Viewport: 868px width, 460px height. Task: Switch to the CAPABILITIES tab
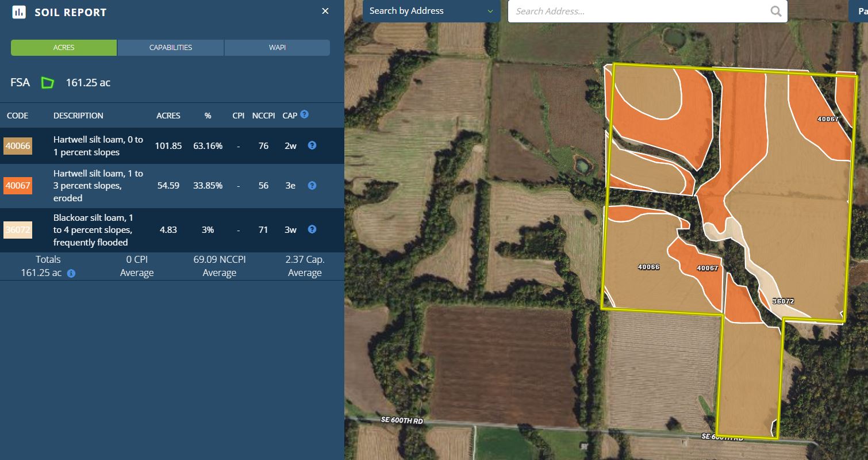(x=171, y=48)
